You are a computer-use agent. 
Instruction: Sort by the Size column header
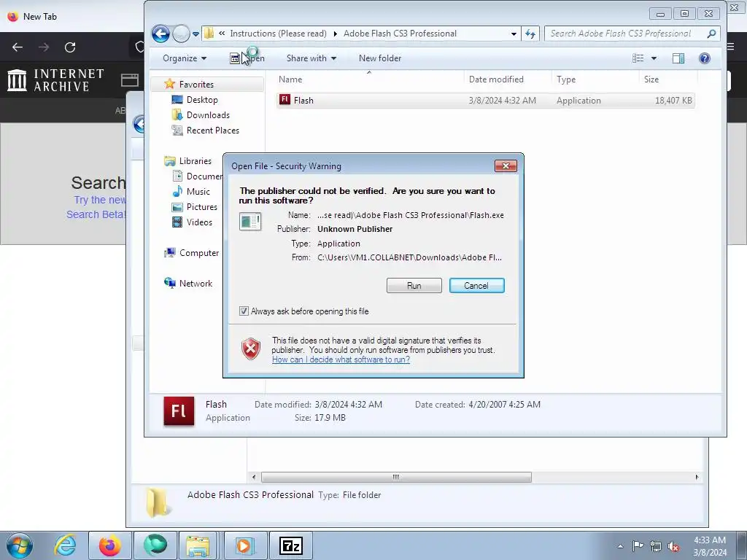[x=668, y=79]
